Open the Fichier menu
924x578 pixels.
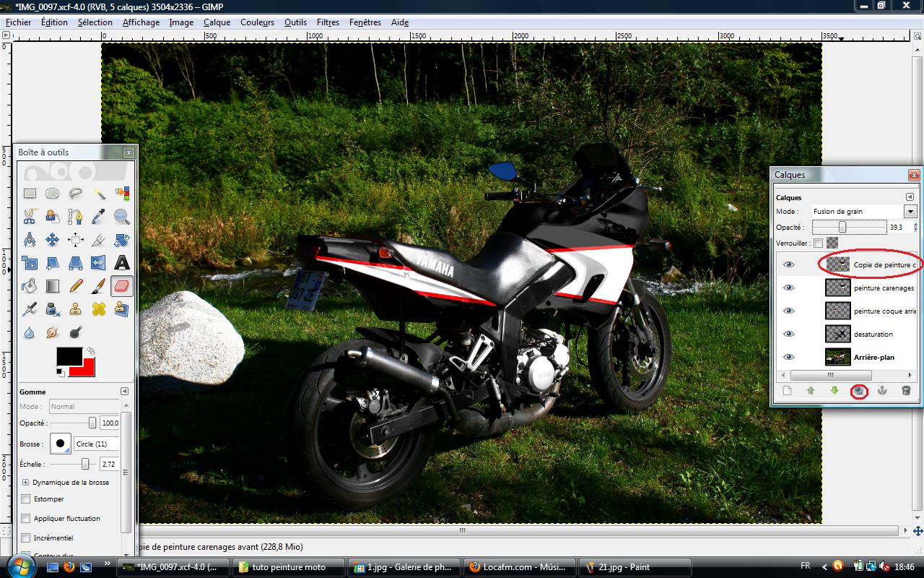pyautogui.click(x=19, y=22)
